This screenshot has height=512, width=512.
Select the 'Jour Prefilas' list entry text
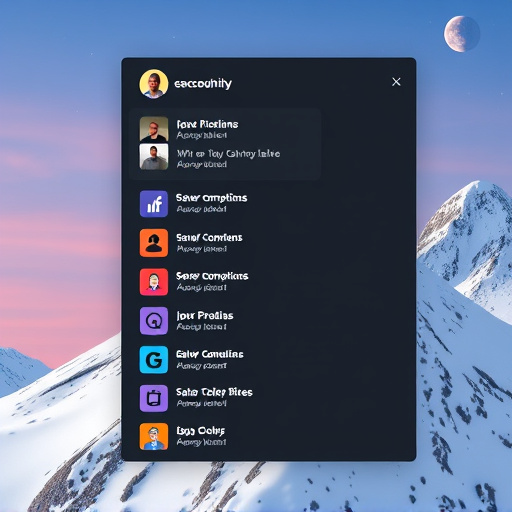tap(205, 315)
